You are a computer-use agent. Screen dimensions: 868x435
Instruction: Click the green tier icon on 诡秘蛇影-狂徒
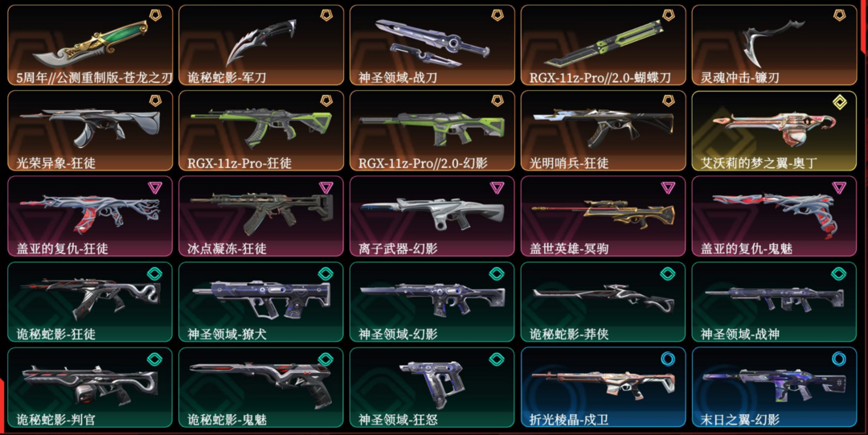pyautogui.click(x=155, y=273)
